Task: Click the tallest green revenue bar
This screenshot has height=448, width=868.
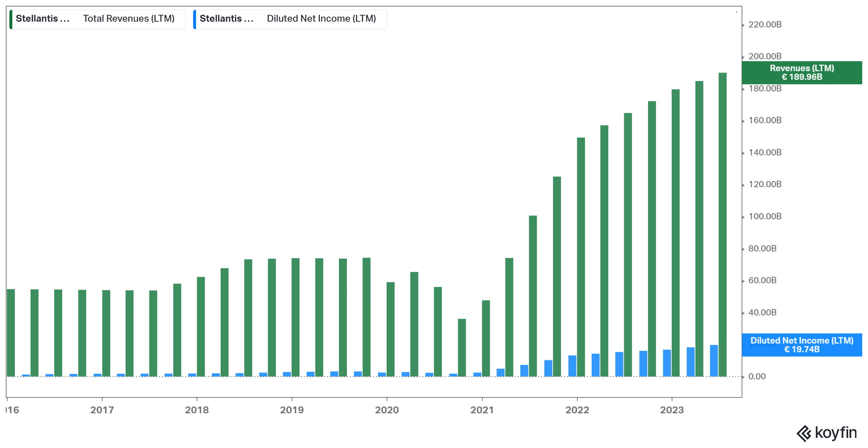Action: pyautogui.click(x=722, y=224)
